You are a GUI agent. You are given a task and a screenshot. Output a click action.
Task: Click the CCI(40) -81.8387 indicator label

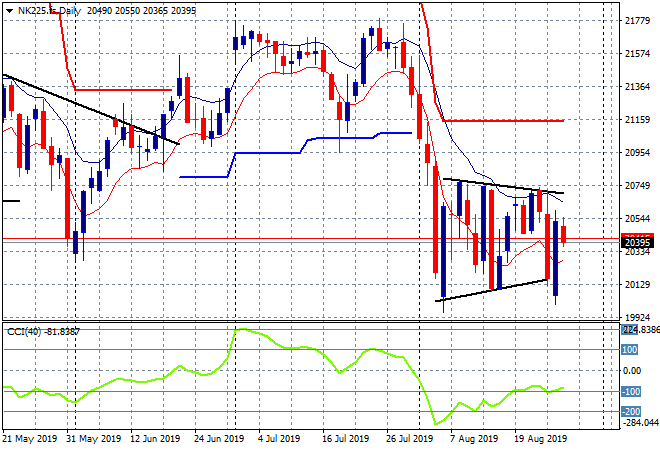point(43,332)
